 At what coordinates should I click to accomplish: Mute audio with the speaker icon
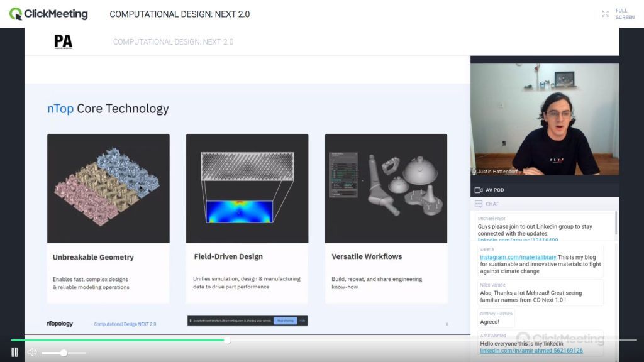click(32, 352)
